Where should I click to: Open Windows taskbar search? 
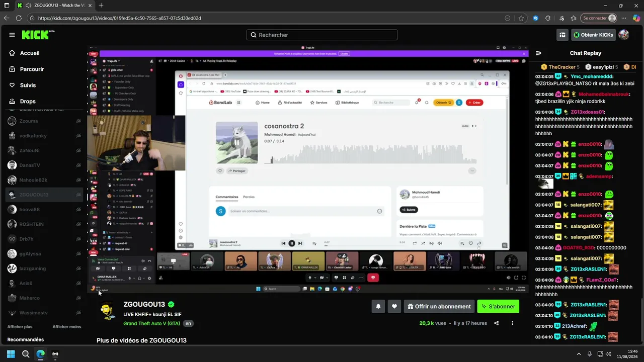pos(26,354)
